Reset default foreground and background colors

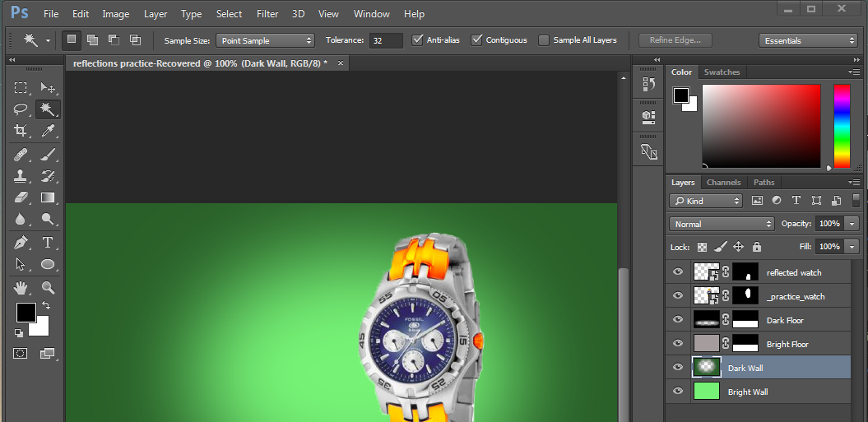[x=19, y=332]
